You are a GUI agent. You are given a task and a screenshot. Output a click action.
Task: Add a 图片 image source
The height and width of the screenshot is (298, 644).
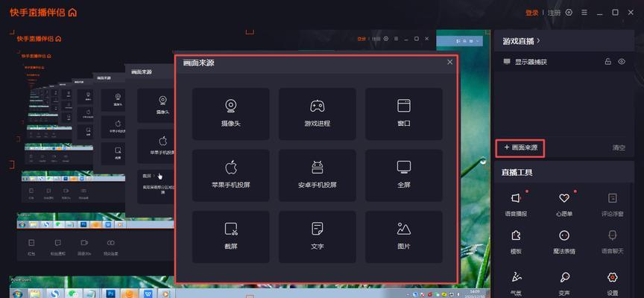click(404, 237)
